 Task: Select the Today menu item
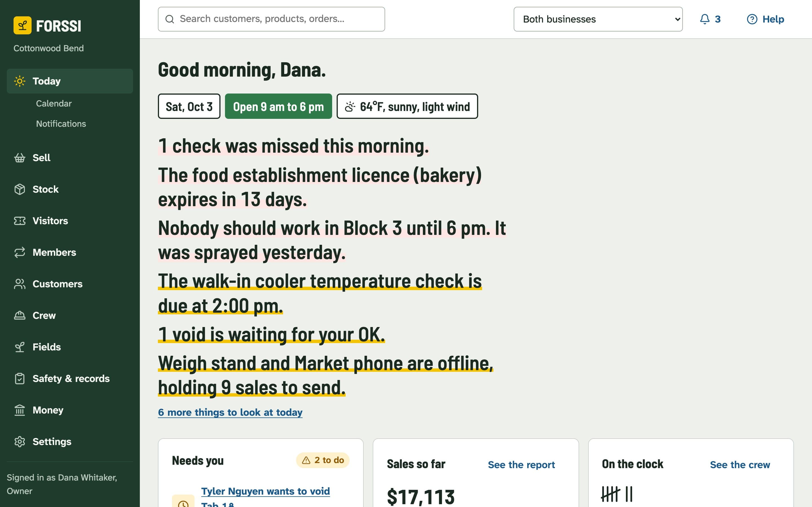click(x=70, y=81)
